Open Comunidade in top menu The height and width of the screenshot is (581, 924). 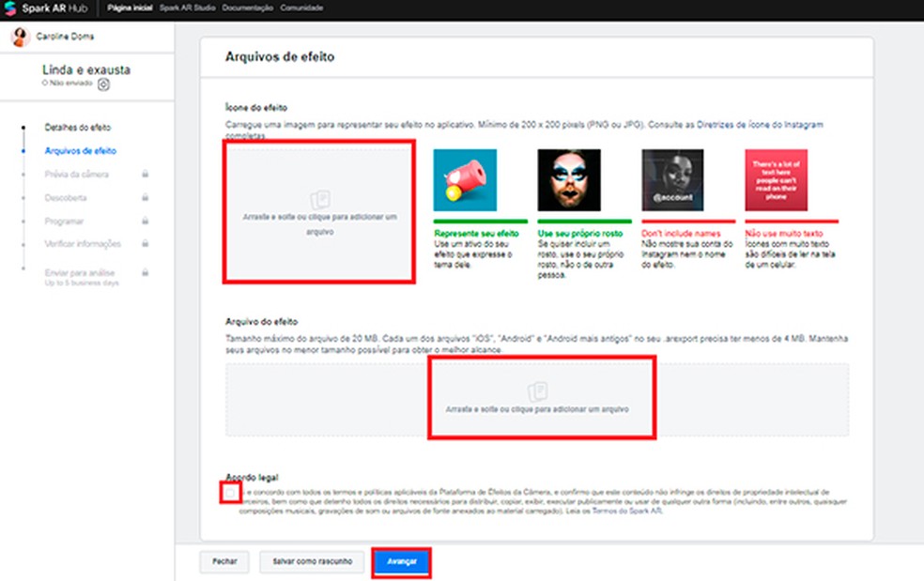301,8
